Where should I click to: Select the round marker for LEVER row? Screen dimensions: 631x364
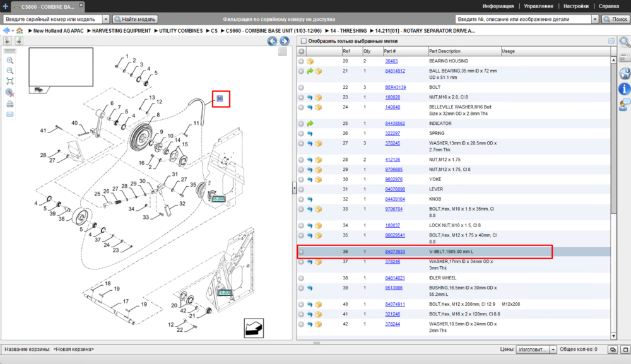coord(301,189)
